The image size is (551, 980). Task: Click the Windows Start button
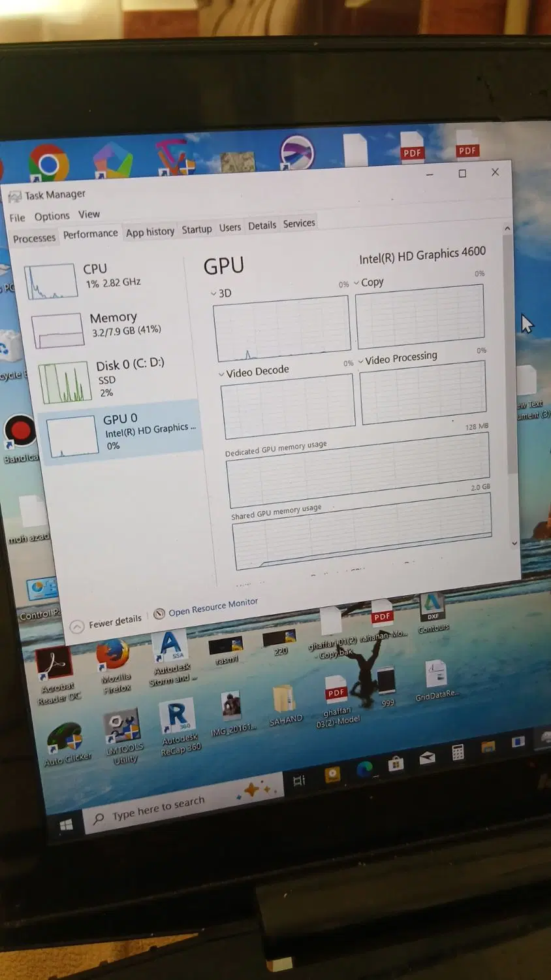[x=66, y=825]
